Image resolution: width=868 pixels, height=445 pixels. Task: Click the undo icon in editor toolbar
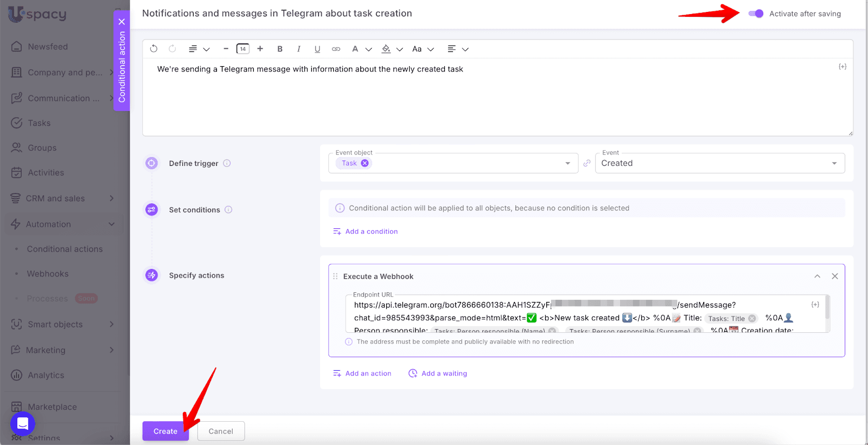[x=154, y=49]
